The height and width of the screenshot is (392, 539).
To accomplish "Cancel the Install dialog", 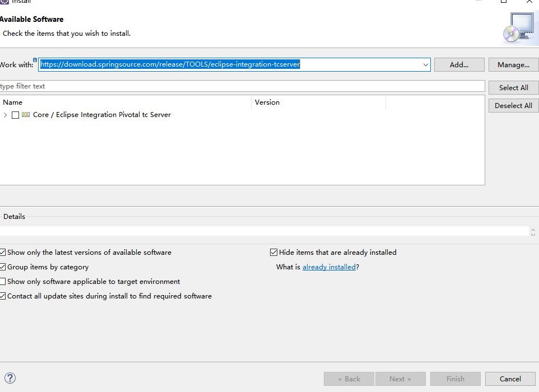I will click(510, 379).
